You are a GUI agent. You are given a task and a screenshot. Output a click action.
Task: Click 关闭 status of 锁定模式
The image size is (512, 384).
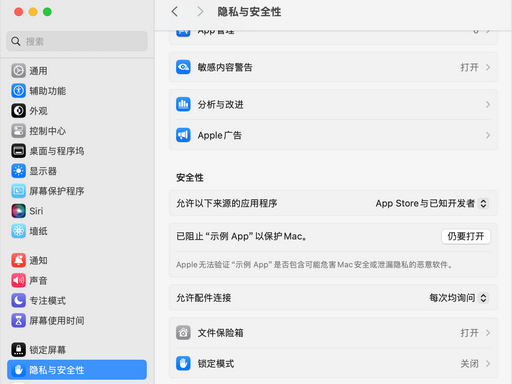pyautogui.click(x=469, y=363)
